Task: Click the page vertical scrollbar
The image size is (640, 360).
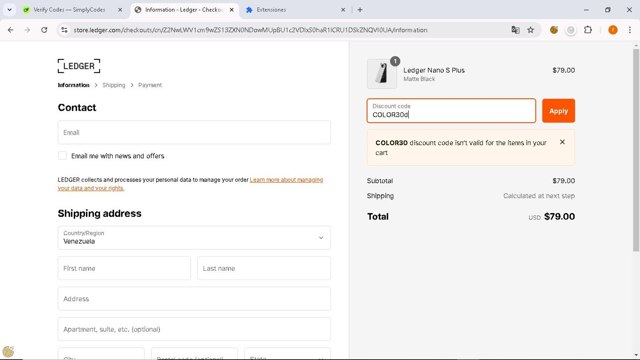Action: point(636,150)
